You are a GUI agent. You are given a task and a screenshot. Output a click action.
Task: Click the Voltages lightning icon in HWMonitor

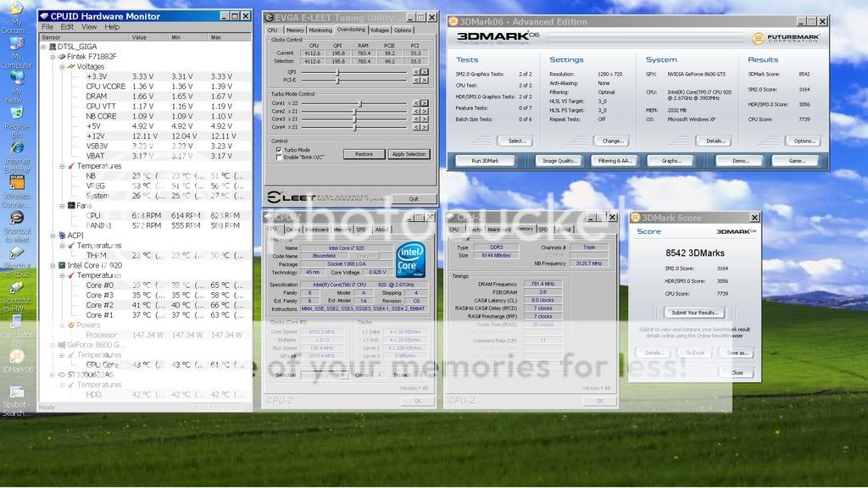pyautogui.click(x=71, y=66)
